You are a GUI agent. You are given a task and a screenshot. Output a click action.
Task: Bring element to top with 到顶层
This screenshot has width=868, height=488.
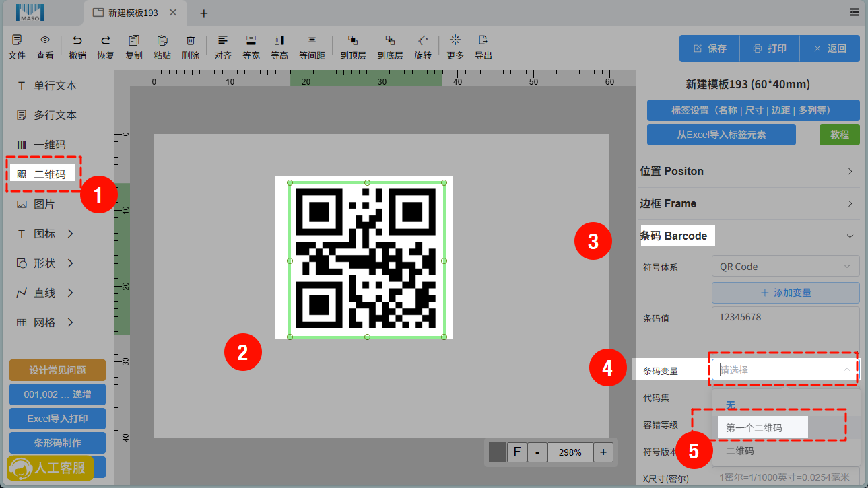(x=353, y=47)
